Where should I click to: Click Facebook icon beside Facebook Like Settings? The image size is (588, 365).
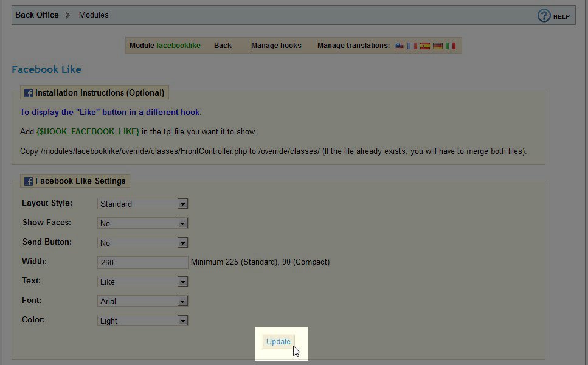(29, 181)
